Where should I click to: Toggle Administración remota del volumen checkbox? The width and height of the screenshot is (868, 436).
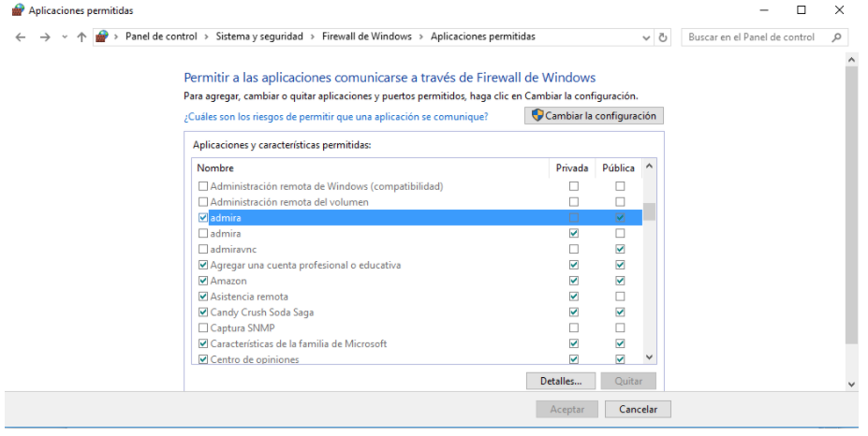pos(203,202)
